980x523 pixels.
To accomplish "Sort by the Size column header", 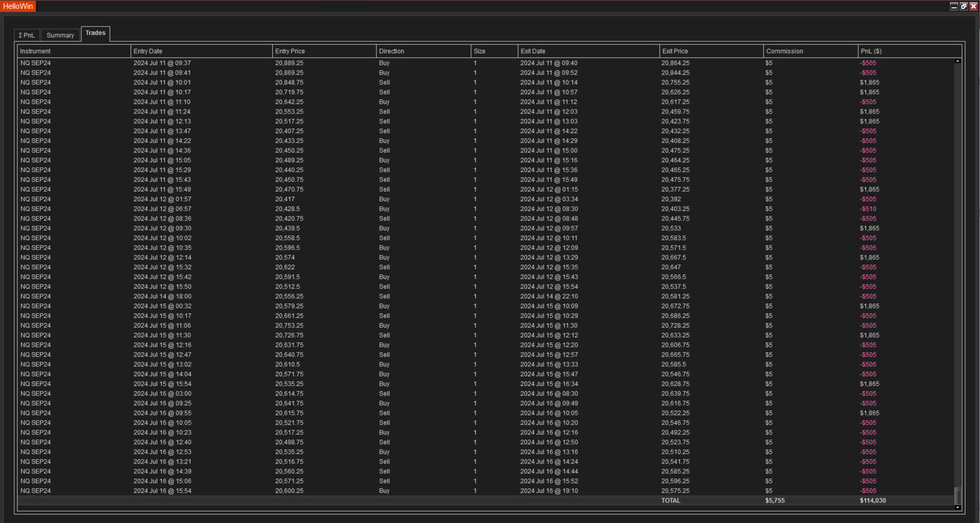I will tap(494, 51).
